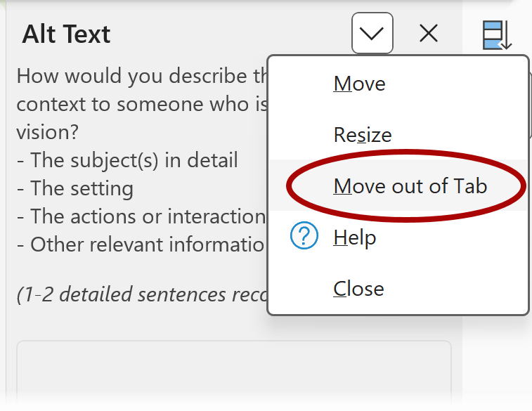Click the "The setting" bullet line
Viewport: 532px width, 411px height.
(75, 188)
